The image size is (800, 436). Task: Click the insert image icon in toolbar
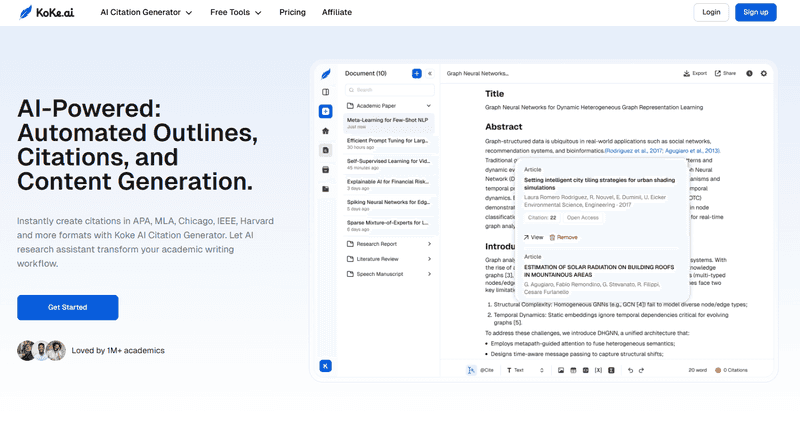click(x=561, y=370)
